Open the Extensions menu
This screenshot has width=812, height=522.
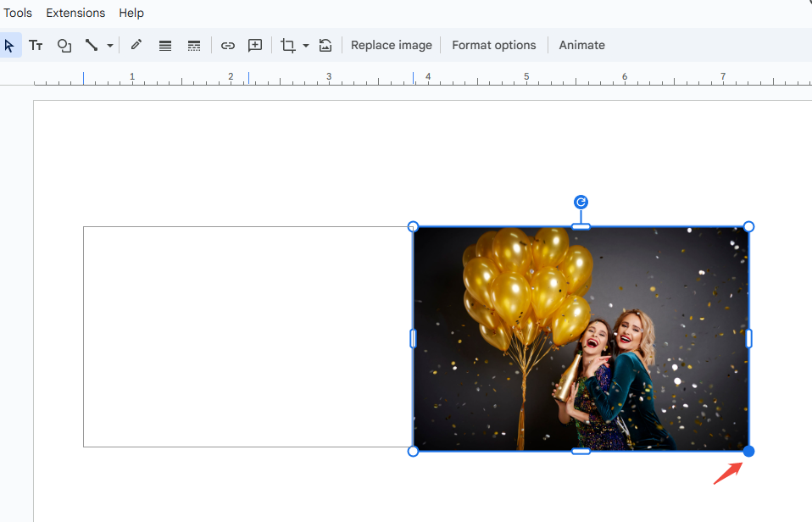click(75, 13)
